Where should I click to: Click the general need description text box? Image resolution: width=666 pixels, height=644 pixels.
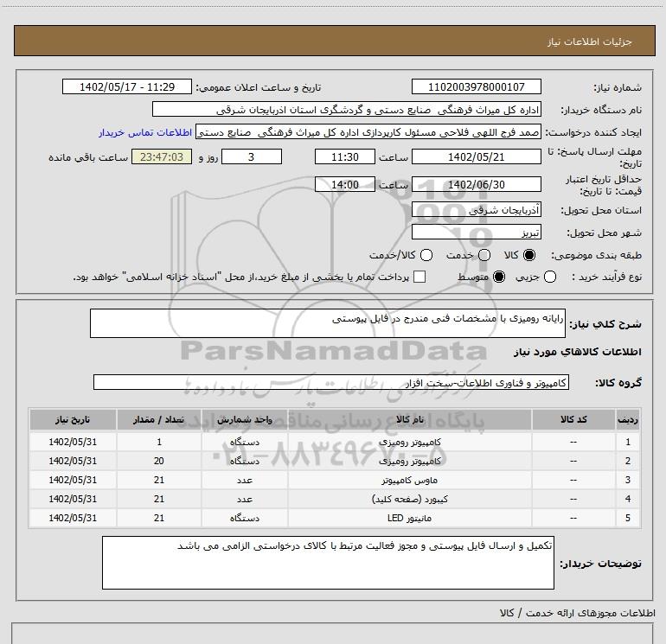(328, 323)
